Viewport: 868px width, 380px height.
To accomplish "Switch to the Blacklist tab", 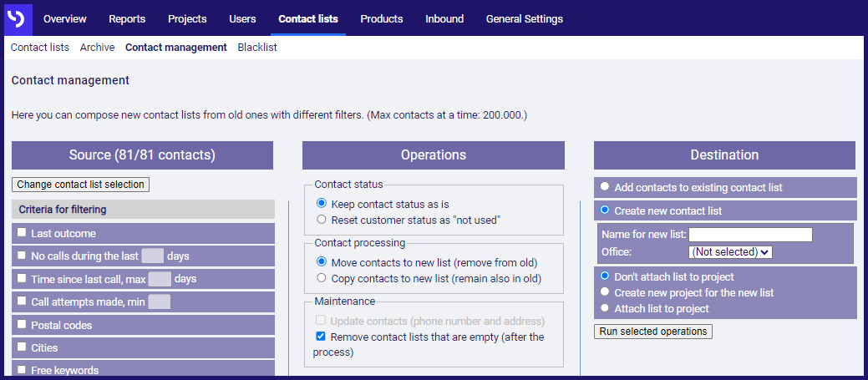I will coord(257,48).
